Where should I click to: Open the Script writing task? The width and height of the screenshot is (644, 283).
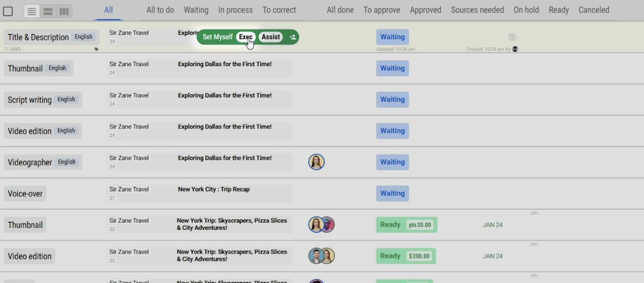coord(29,100)
